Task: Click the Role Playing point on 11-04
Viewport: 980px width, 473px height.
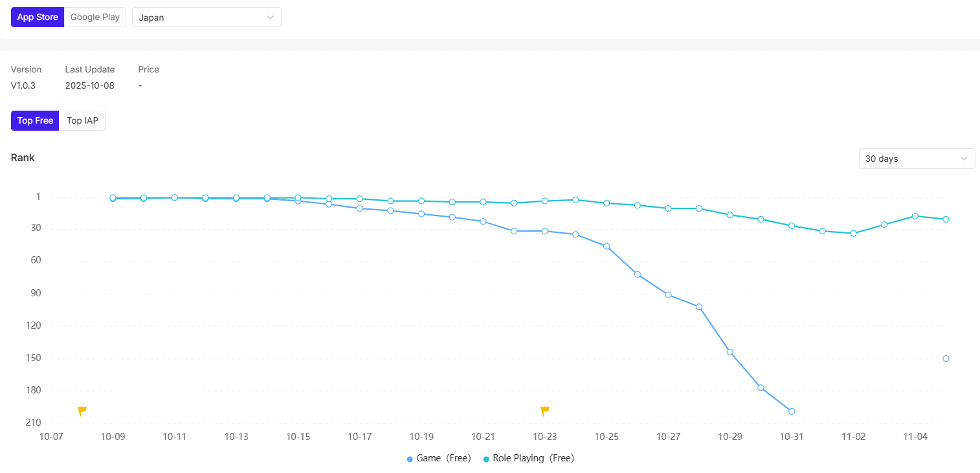Action: click(x=915, y=216)
